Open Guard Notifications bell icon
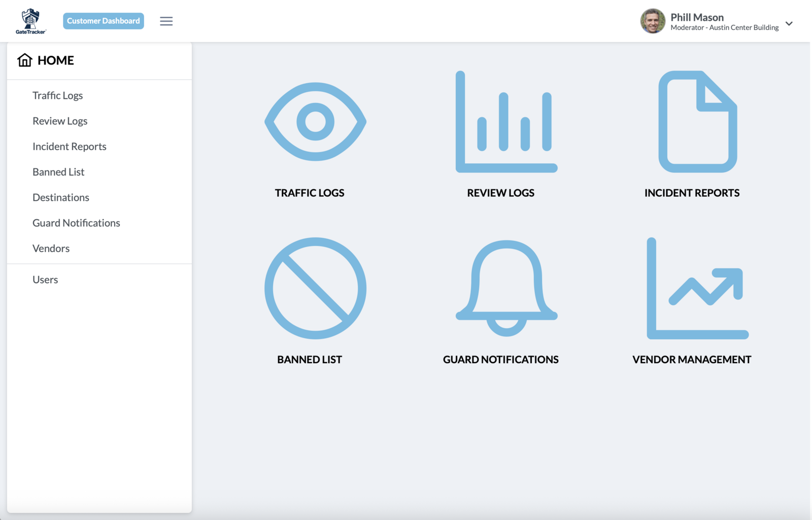812x520 pixels. (x=506, y=288)
